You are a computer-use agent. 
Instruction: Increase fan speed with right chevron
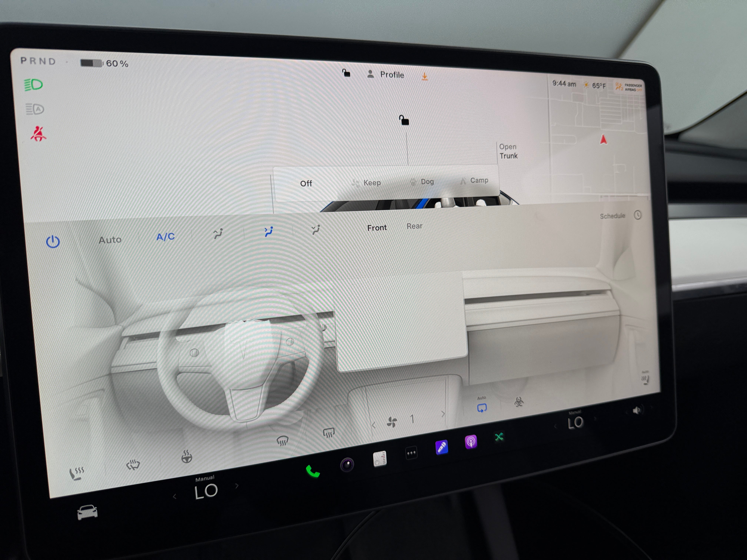pos(443,414)
